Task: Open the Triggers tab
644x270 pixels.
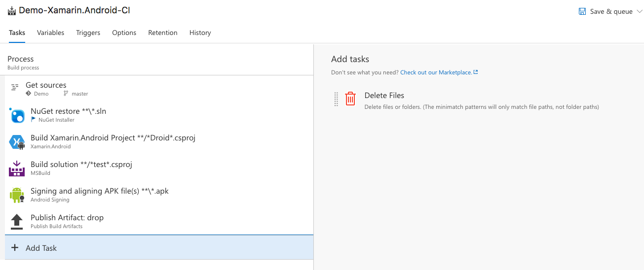Action: pyautogui.click(x=88, y=33)
